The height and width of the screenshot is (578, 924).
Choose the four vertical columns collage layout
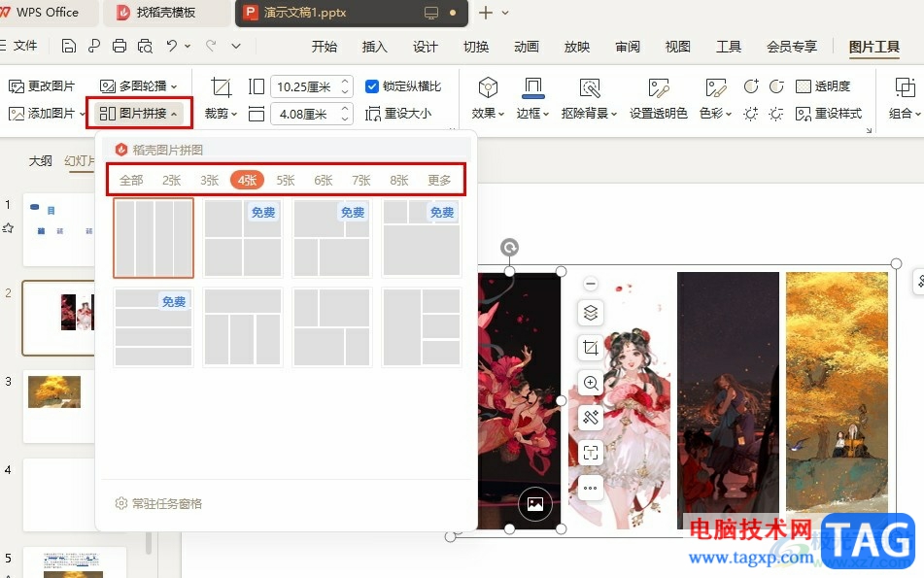point(154,238)
